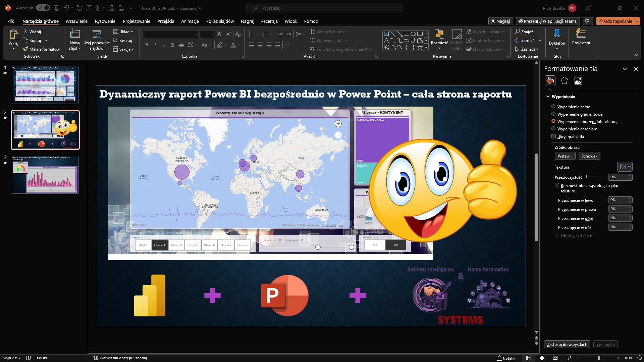The image size is (644, 362).
Task: Click the zoom slider in status bar
Action: click(x=599, y=358)
